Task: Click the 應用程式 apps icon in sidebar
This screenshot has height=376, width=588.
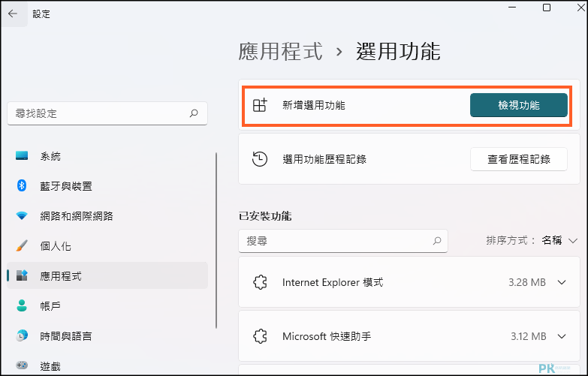Action: [22, 275]
